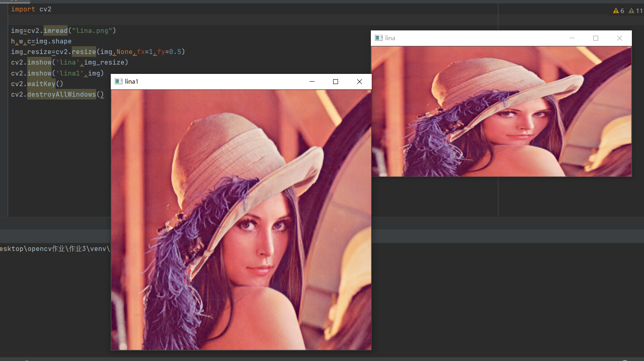Screen dimensions: 644x361
Task: Click the lina1 window title text
Action: 131,82
